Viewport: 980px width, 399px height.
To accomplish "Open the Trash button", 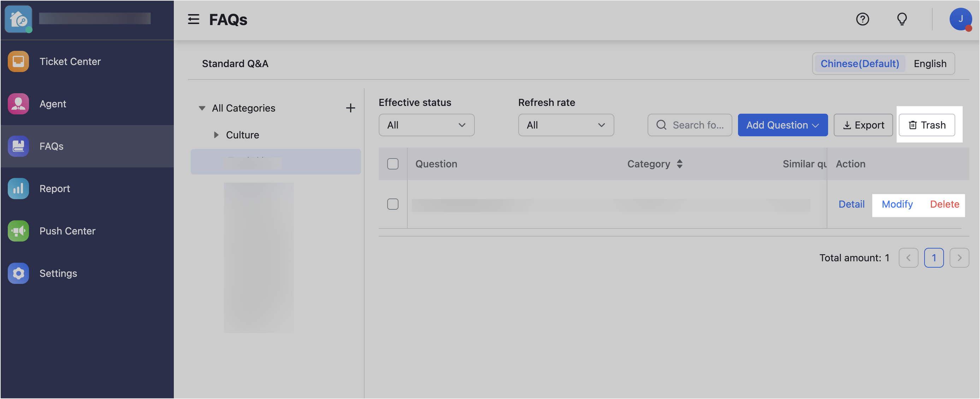I will [x=927, y=125].
